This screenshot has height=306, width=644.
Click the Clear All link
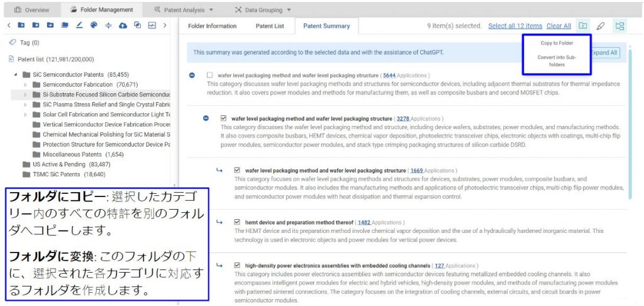point(558,26)
